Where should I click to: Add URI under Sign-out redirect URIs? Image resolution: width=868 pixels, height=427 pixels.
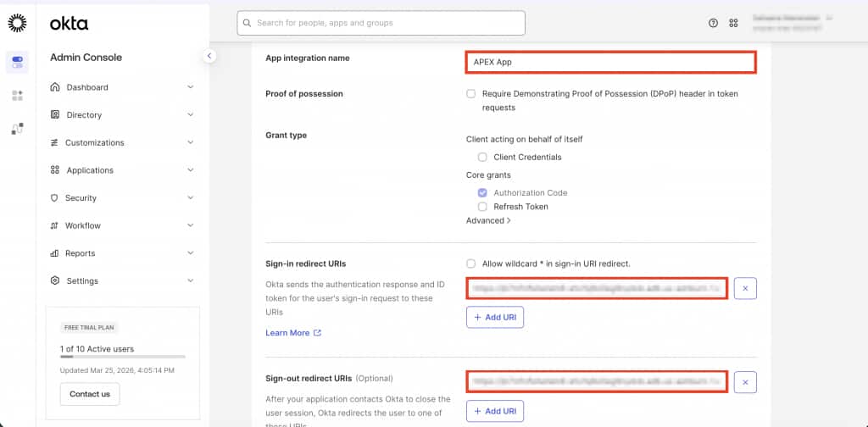(495, 411)
